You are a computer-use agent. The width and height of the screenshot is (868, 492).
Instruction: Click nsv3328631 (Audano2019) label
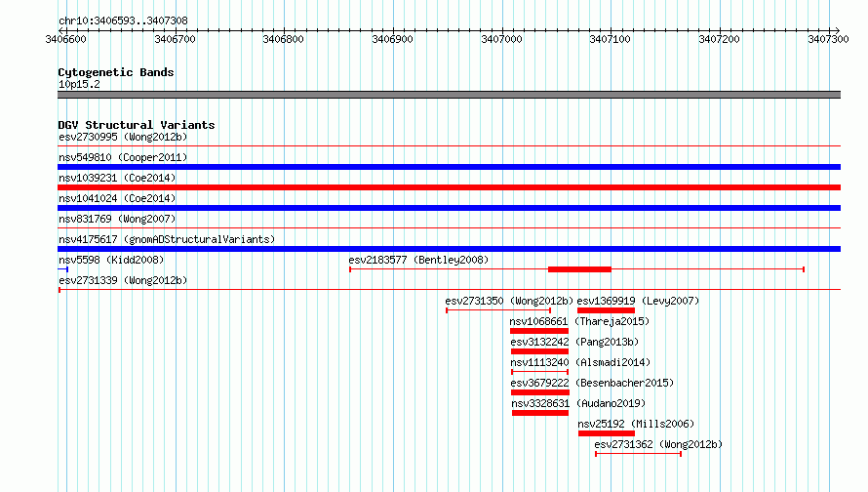(x=578, y=403)
